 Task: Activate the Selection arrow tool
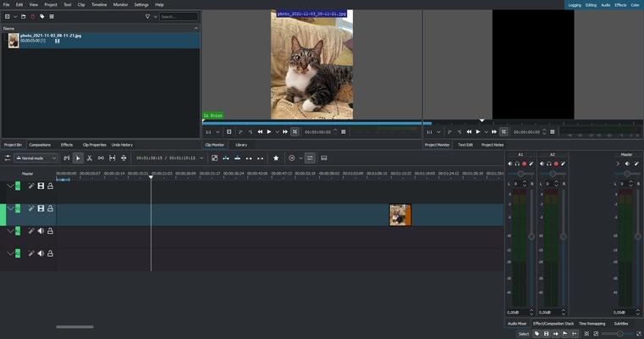[x=78, y=158]
